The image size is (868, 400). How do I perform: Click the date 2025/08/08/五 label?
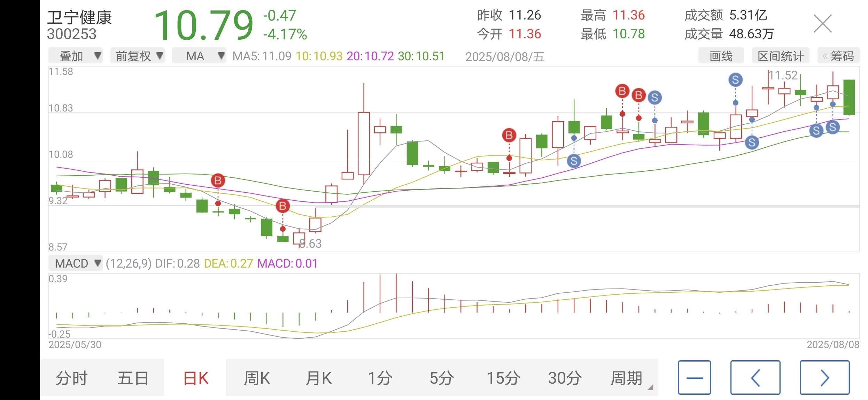[x=505, y=57]
